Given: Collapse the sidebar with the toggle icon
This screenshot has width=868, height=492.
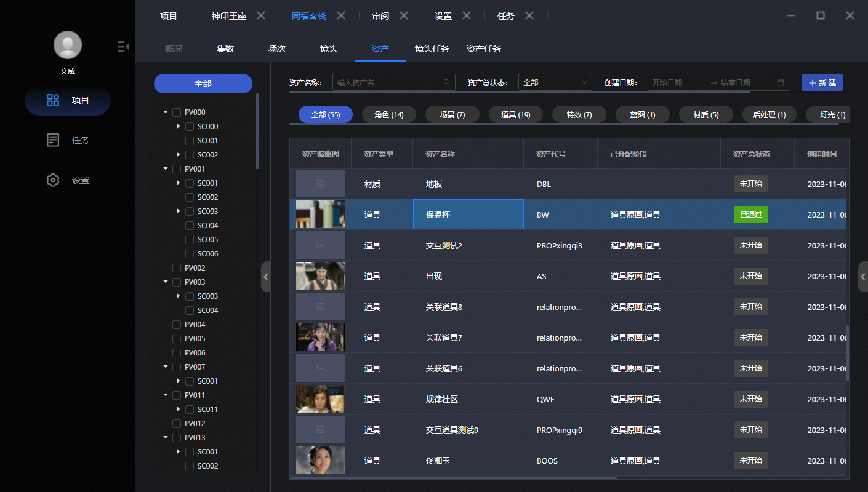Looking at the screenshot, I should (123, 46).
